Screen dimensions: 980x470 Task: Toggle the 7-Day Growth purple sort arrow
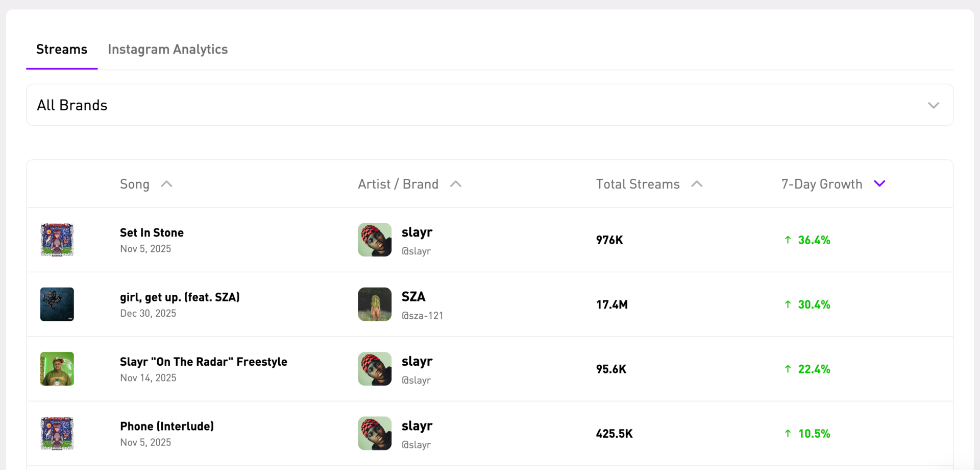click(x=879, y=184)
